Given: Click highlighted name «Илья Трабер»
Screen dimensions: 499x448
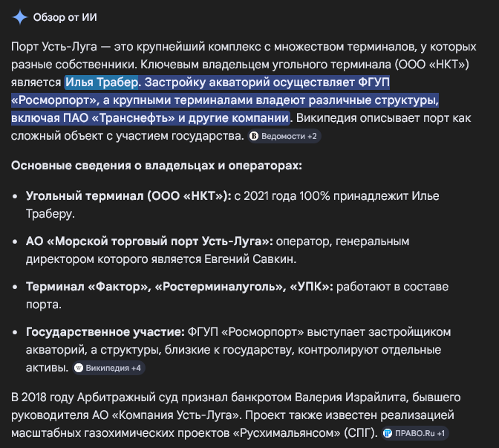Looking at the screenshot, I should click(x=102, y=82).
